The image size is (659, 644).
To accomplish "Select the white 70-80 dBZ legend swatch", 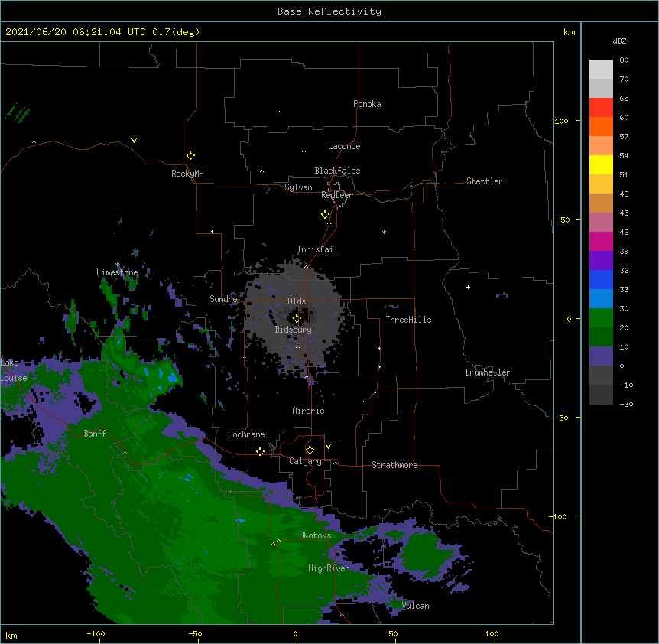I will coord(601,69).
